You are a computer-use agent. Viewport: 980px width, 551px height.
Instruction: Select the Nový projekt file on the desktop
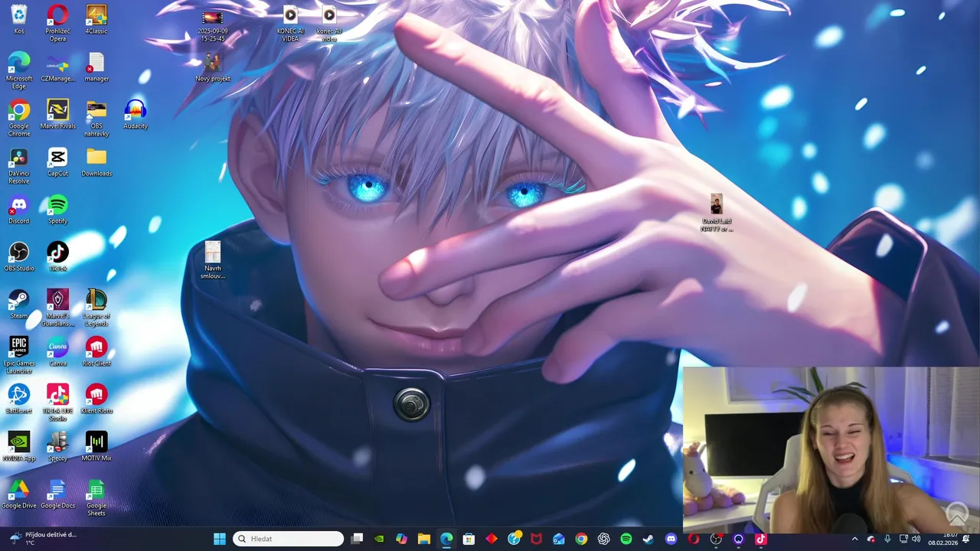click(x=213, y=67)
